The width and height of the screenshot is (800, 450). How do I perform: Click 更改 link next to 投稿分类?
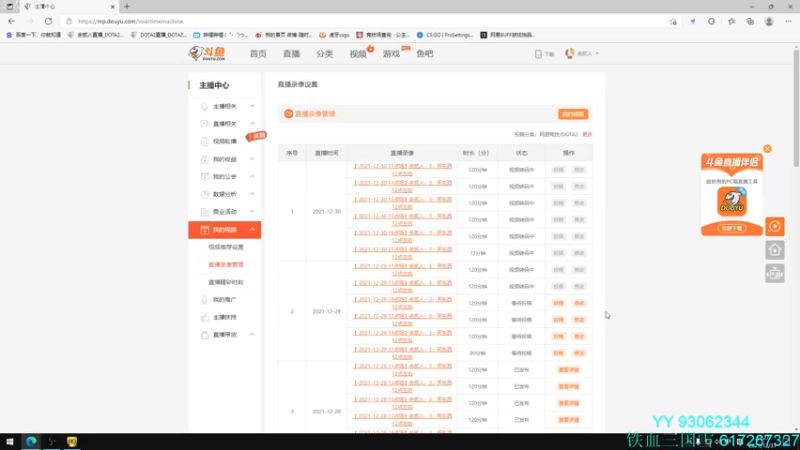point(587,135)
